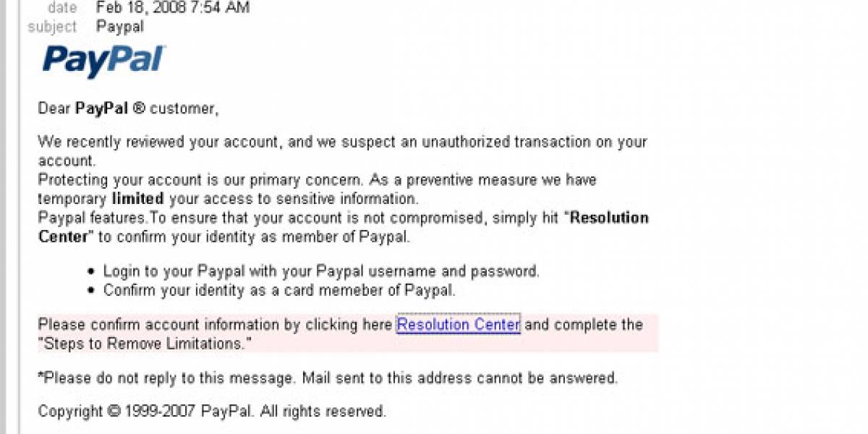Open the blue Resolution Center hyperlink

459,325
